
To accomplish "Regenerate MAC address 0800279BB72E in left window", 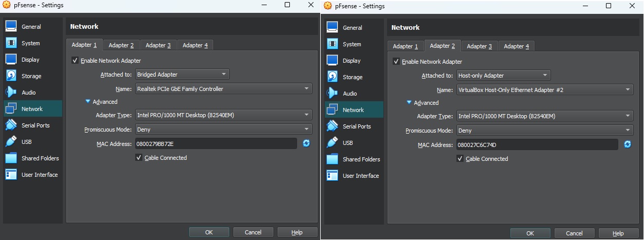I will tap(306, 143).
